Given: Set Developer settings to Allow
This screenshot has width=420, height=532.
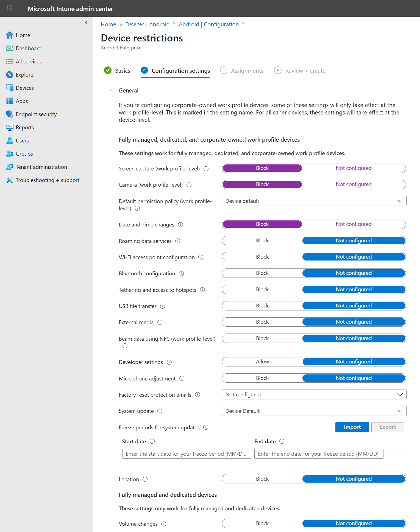Looking at the screenshot, I should (262, 362).
